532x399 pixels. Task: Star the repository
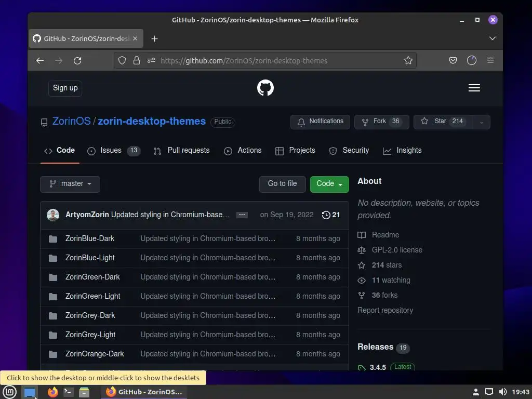tap(443, 122)
